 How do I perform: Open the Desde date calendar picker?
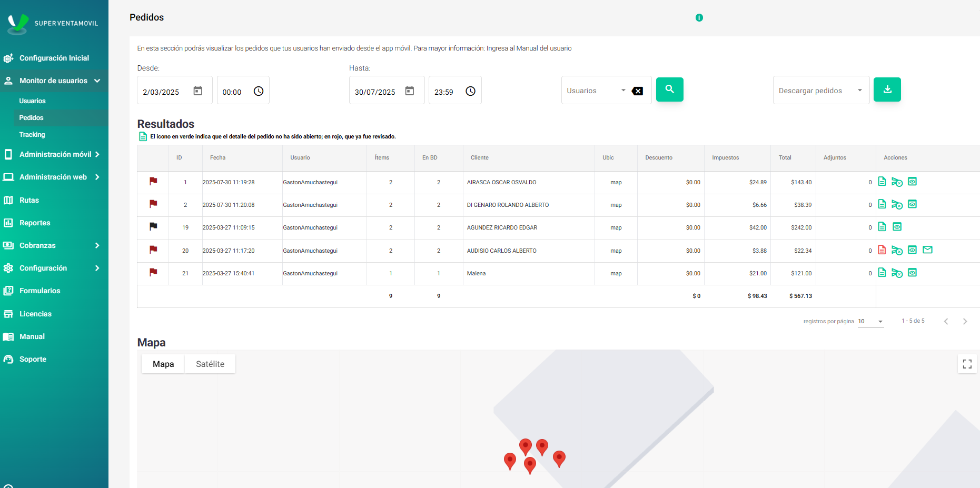198,91
